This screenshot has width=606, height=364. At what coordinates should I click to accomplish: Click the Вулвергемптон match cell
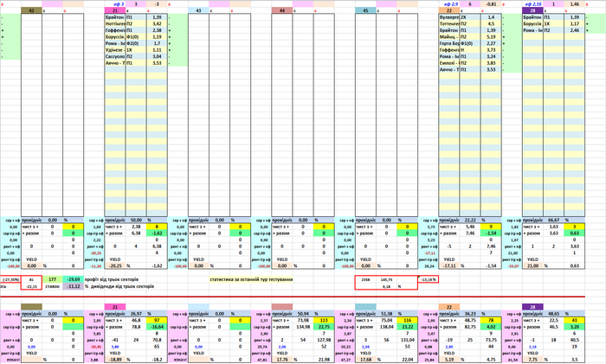(448, 17)
